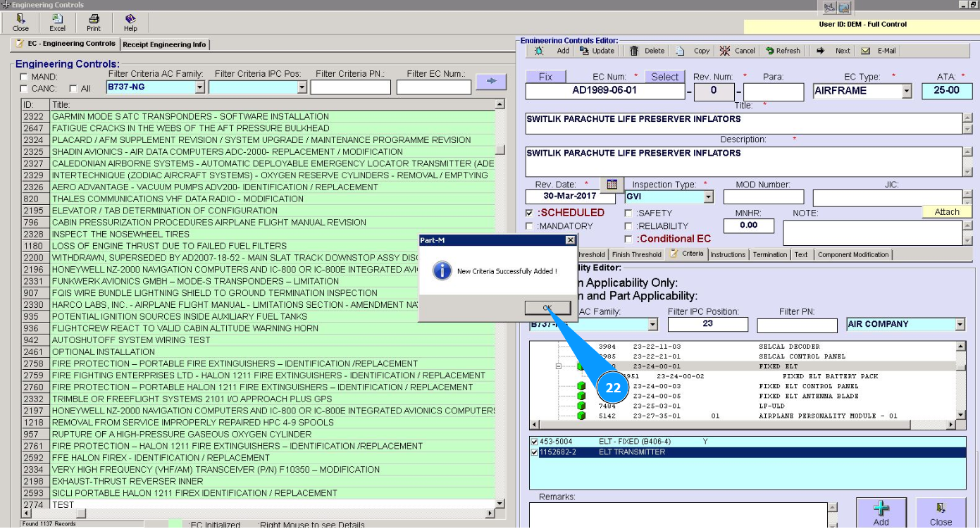Expand the Inspection Type GVI dropdown

(x=708, y=197)
